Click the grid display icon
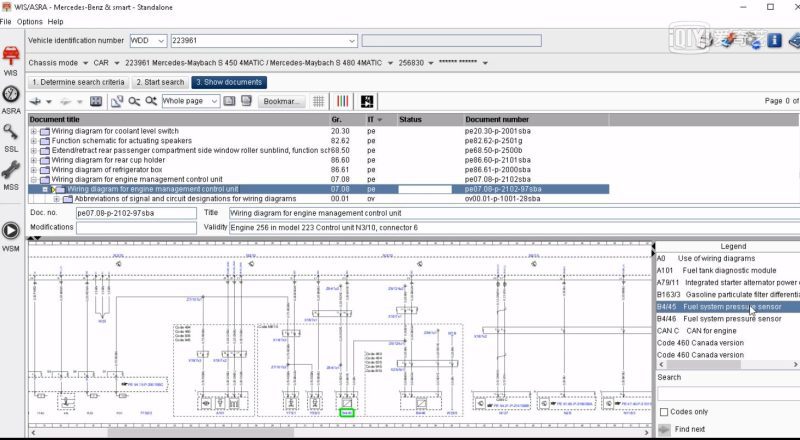 point(319,101)
